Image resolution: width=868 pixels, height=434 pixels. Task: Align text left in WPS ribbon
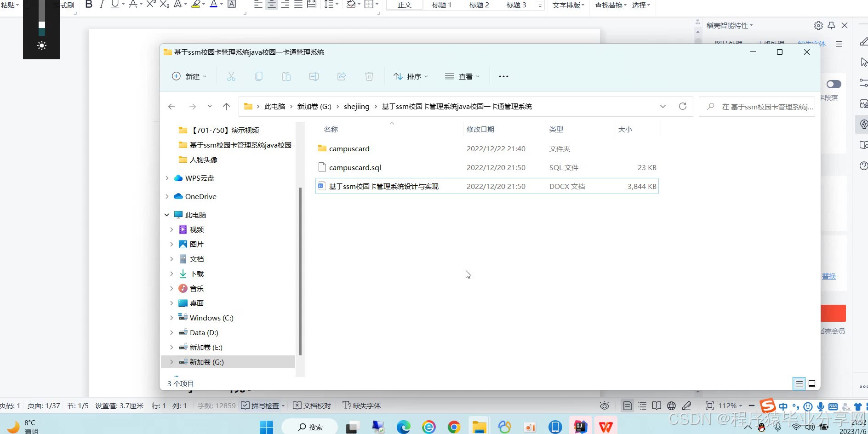click(x=258, y=4)
